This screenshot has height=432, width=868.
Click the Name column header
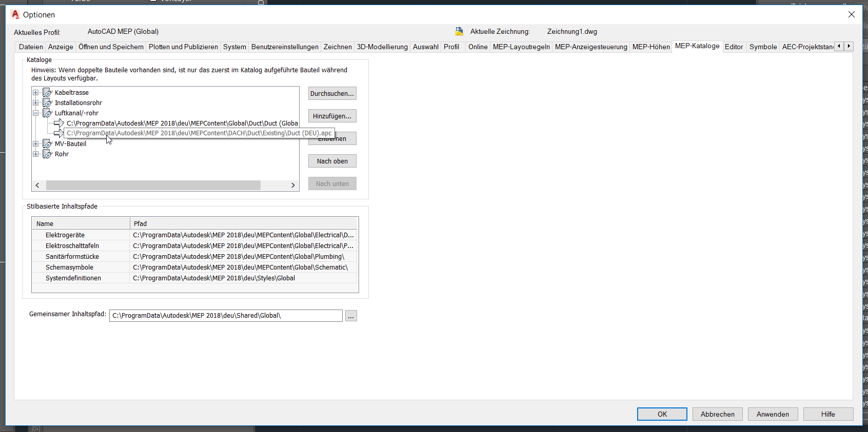click(81, 223)
